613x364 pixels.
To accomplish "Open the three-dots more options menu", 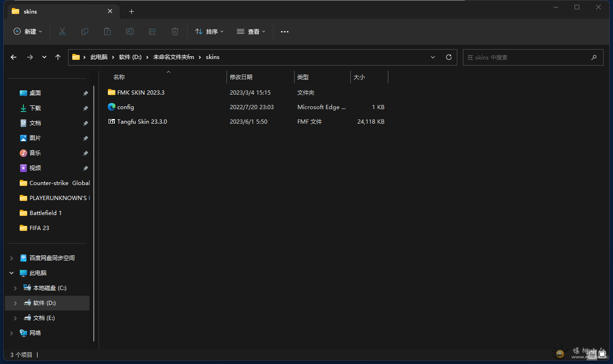I will [284, 31].
